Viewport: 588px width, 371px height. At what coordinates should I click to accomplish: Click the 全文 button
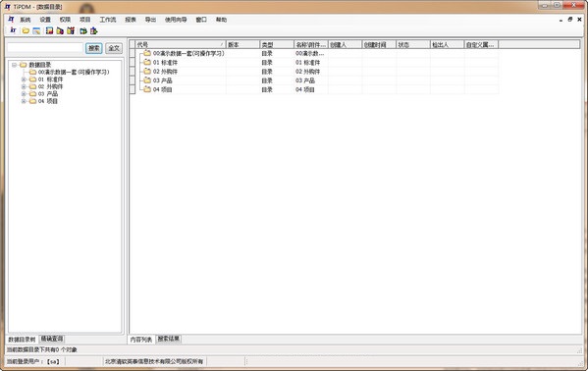tap(114, 48)
